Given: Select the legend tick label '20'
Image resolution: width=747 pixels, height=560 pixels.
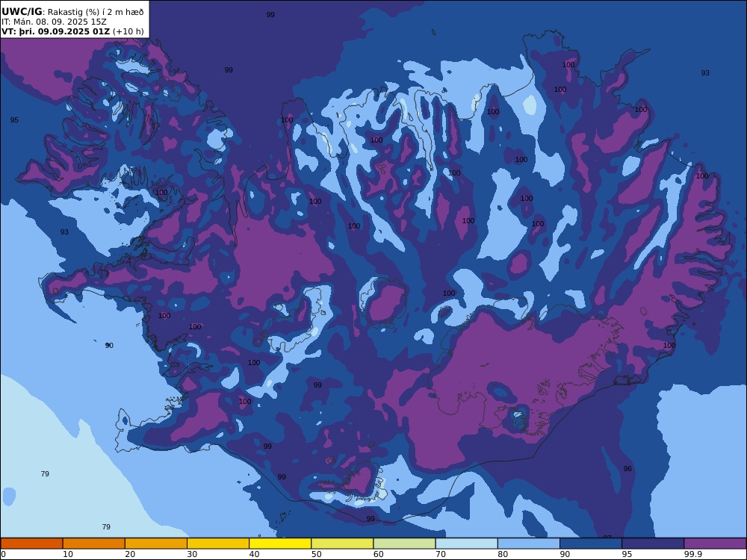Looking at the screenshot, I should (130, 554).
